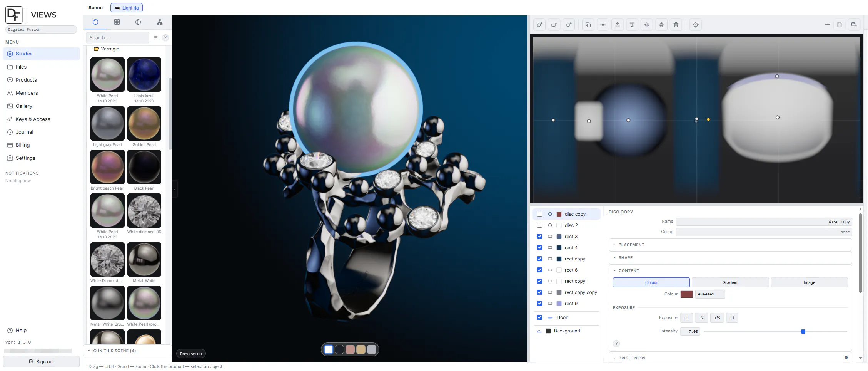Go to Keys & Access page
This screenshot has height=371, width=868.
[41, 119]
